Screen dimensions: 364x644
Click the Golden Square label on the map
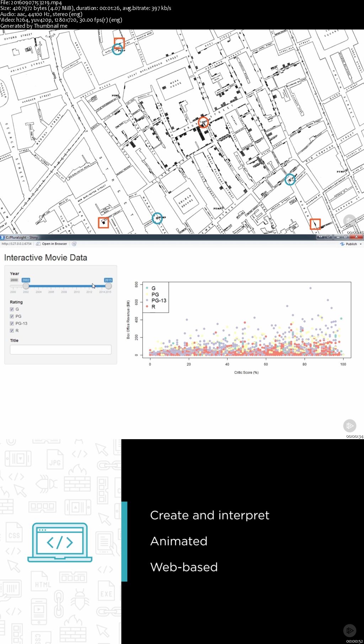[186, 201]
